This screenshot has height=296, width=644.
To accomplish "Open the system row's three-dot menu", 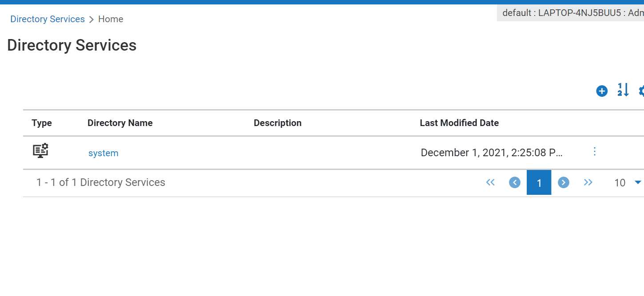I will point(595,152).
